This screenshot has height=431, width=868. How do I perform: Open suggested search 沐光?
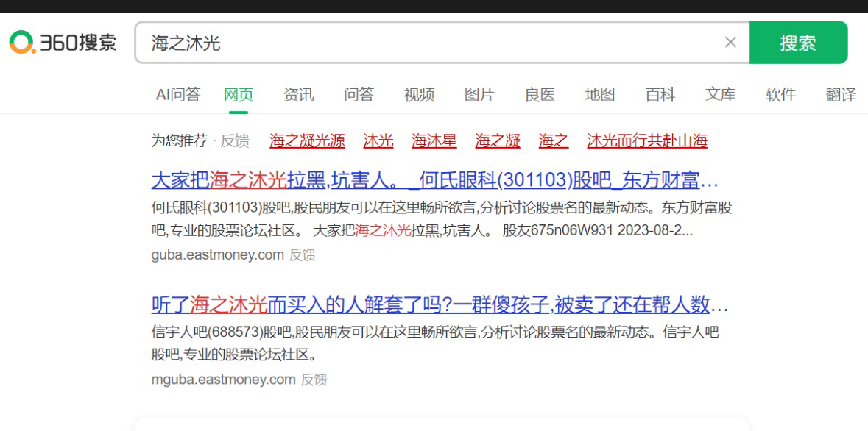point(378,140)
